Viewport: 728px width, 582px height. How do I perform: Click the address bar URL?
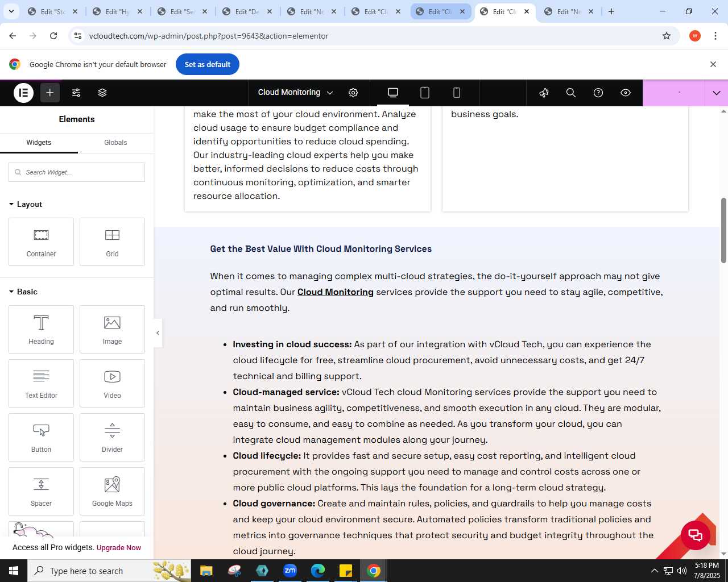(x=209, y=36)
